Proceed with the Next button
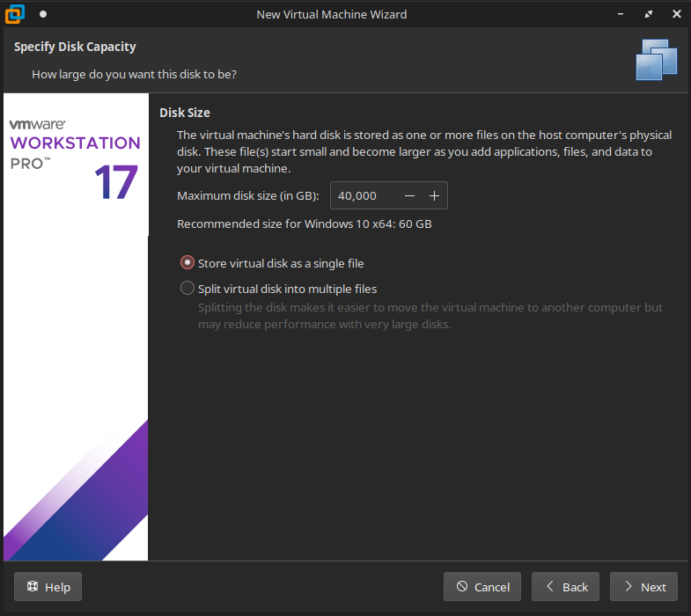The height and width of the screenshot is (616, 691). click(643, 587)
